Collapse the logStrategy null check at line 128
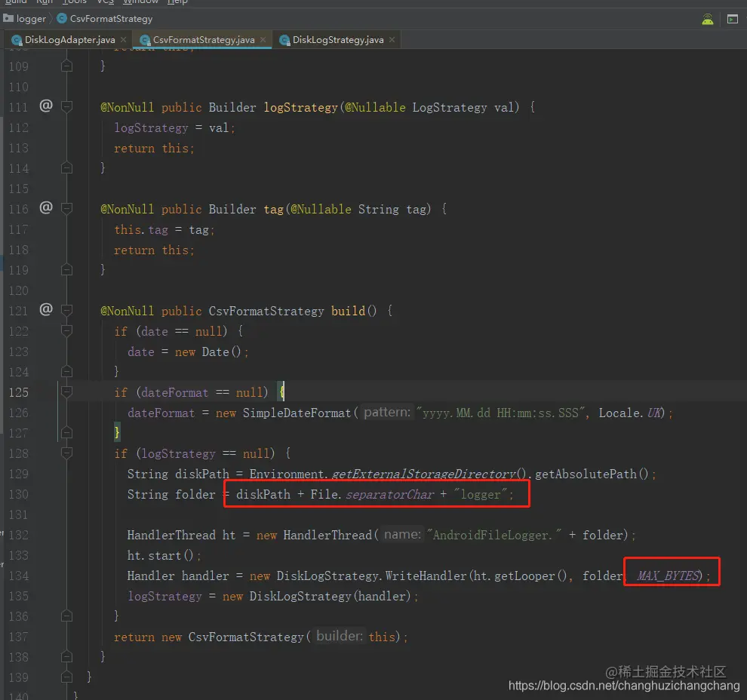 point(66,453)
